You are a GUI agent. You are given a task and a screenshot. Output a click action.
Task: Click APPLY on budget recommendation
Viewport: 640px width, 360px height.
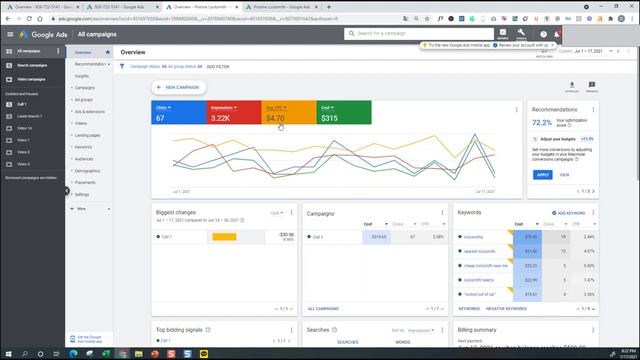point(542,175)
